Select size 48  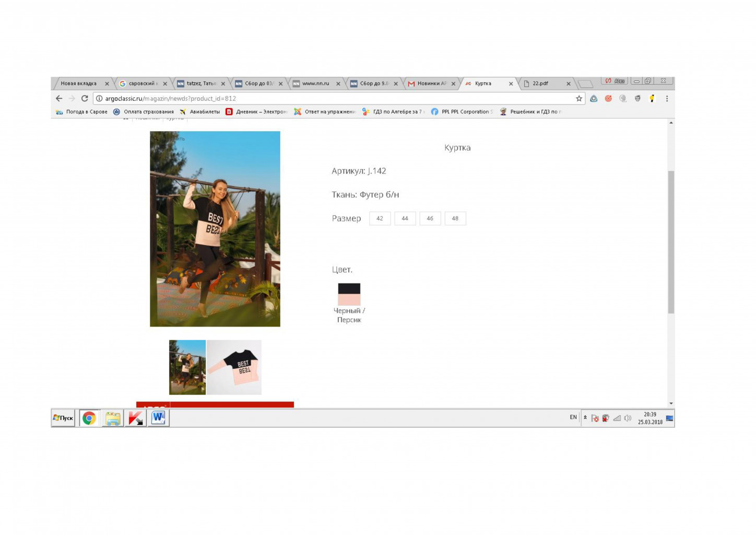[x=455, y=218]
